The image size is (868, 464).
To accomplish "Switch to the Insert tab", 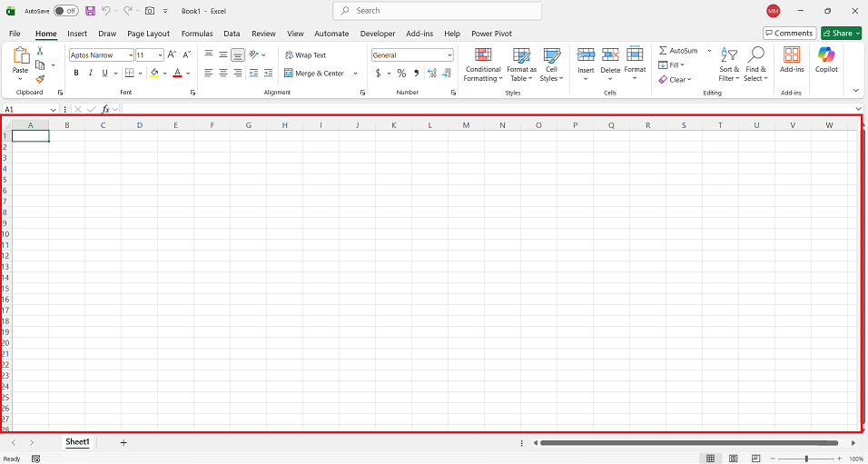I will point(77,34).
